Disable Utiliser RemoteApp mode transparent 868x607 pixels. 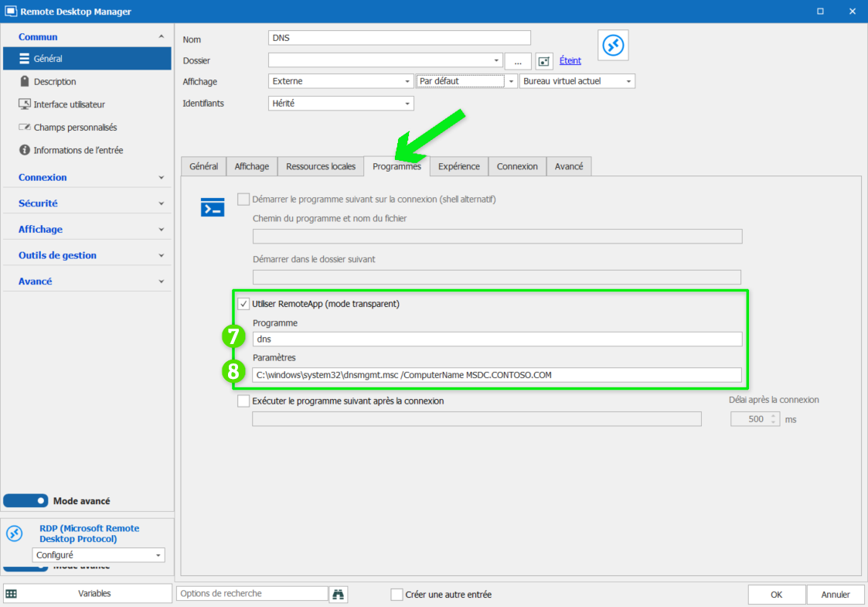(x=243, y=303)
